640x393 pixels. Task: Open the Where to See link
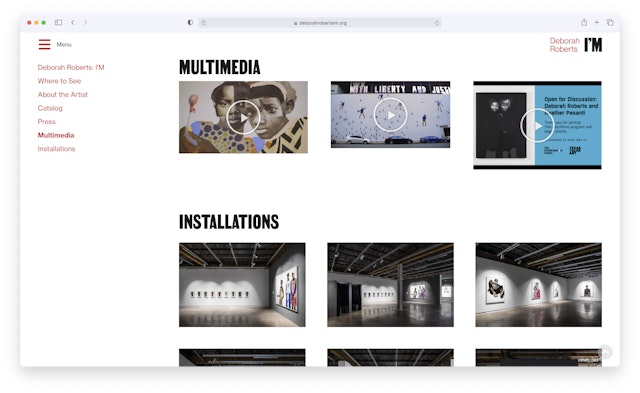pos(59,81)
